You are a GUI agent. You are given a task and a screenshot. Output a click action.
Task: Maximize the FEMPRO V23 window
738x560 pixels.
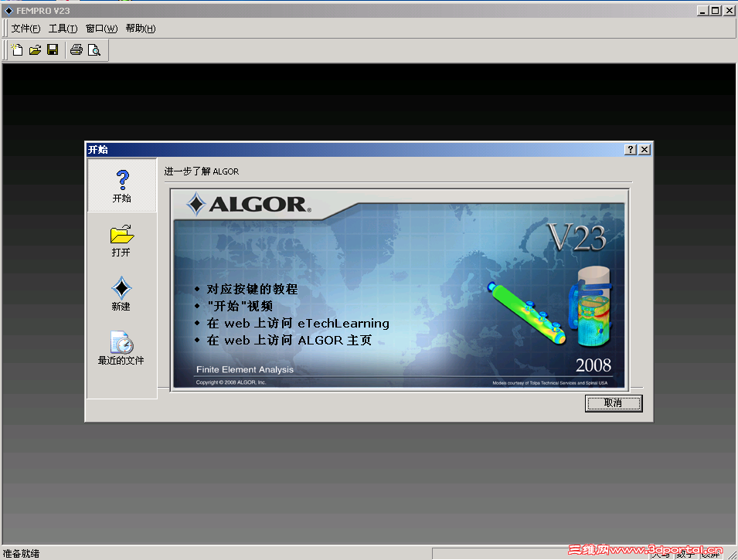[715, 10]
